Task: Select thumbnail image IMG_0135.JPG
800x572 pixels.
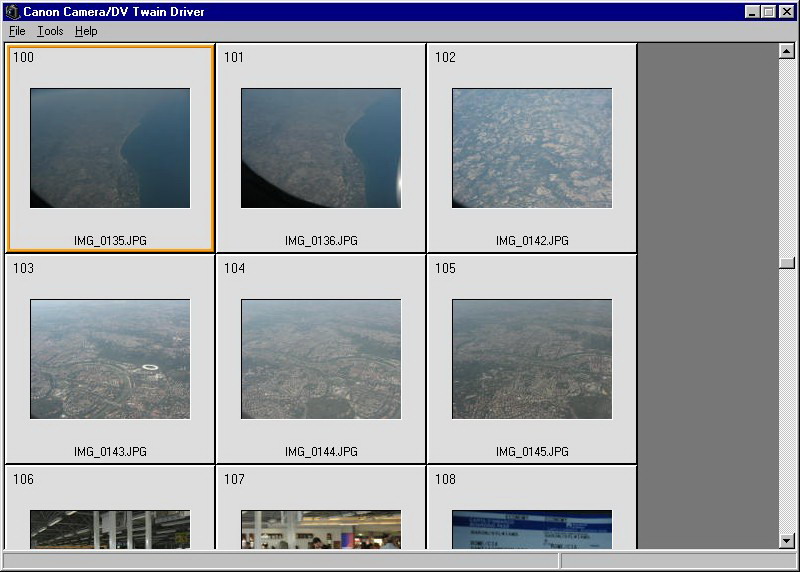Action: pyautogui.click(x=110, y=148)
